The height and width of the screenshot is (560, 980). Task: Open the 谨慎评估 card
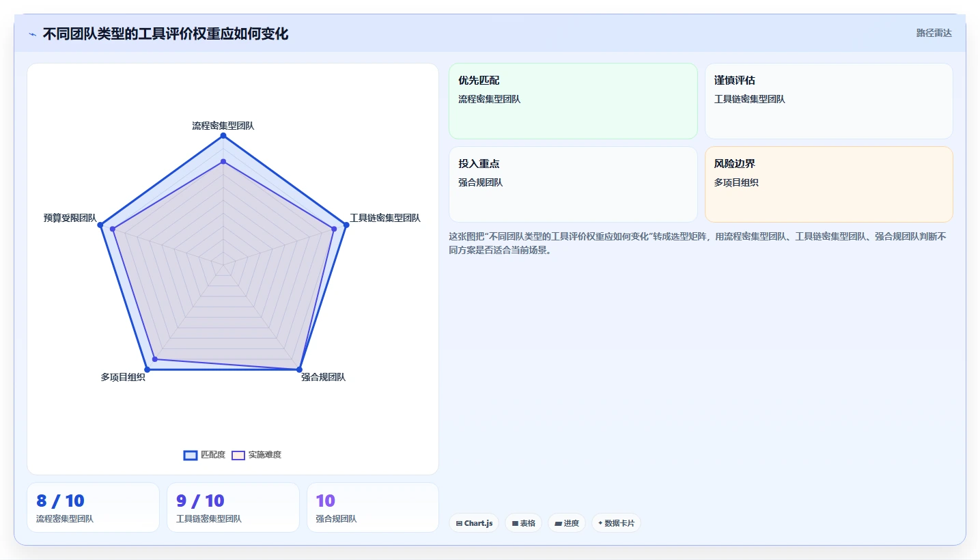(828, 101)
